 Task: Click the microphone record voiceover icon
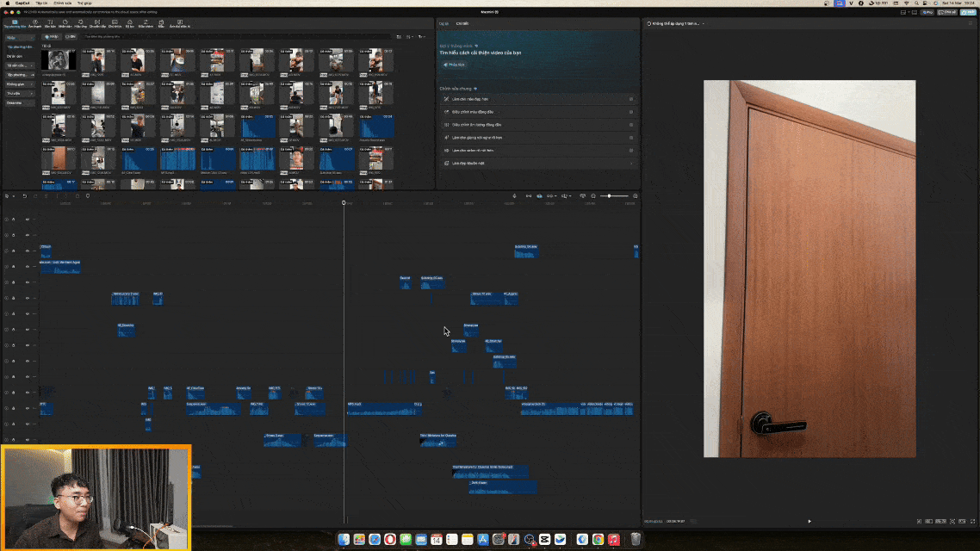(x=514, y=196)
